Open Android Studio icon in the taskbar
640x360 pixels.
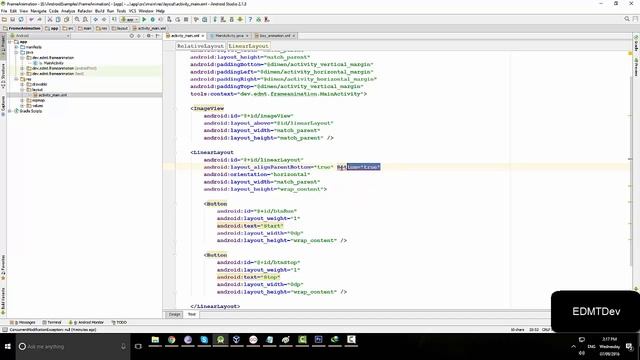(x=220, y=340)
